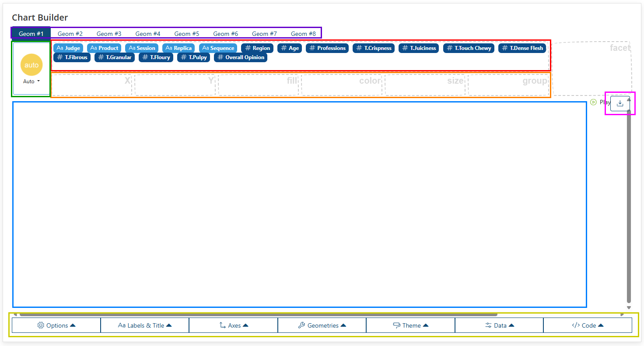Image resolution: width=644 pixels, height=346 pixels.
Task: Click the Y aesthetic drop zone
Action: (175, 85)
